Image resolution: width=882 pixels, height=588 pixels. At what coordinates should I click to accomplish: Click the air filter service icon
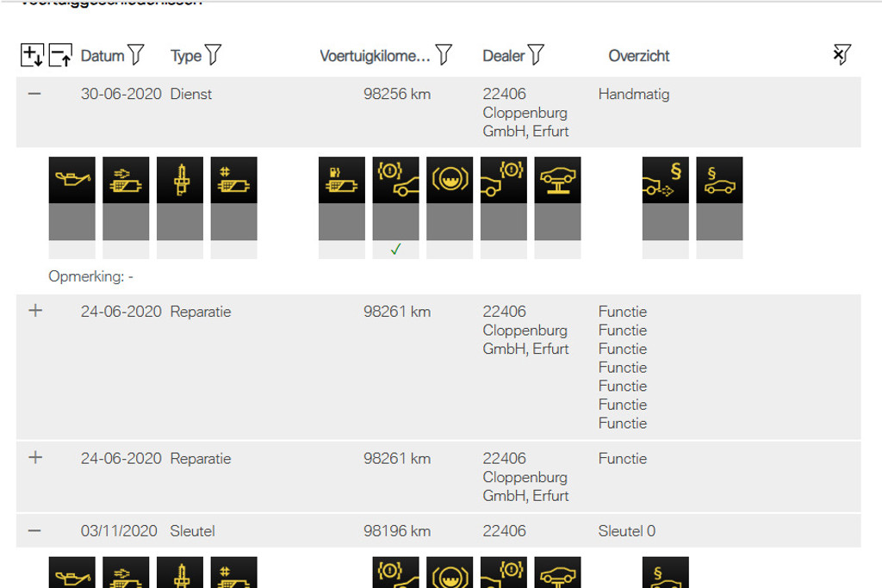tap(126, 180)
